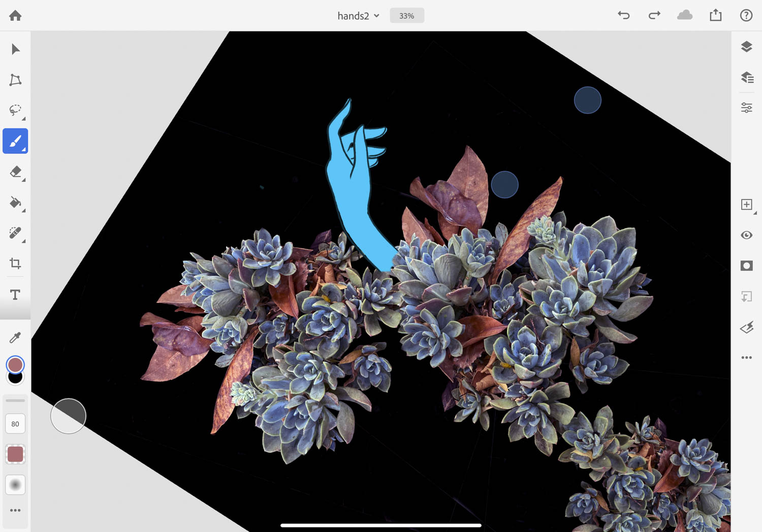This screenshot has width=762, height=532.
Task: Open the more options menu at bottom right
Action: (746, 358)
